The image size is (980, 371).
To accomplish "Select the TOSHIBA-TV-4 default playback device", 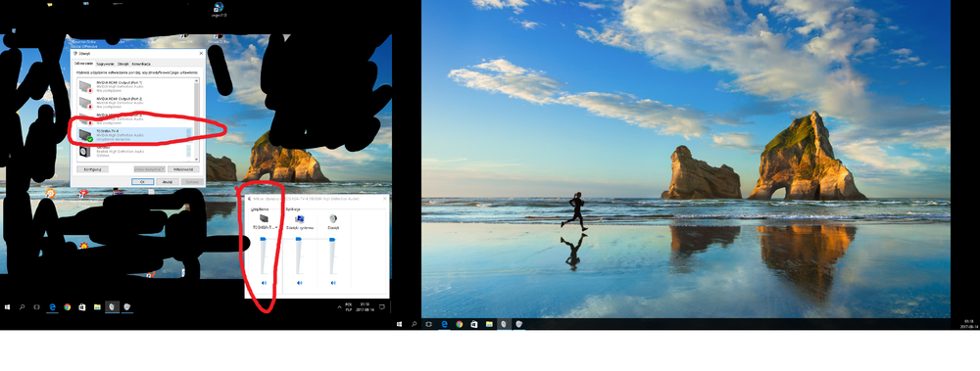I will coord(135,135).
